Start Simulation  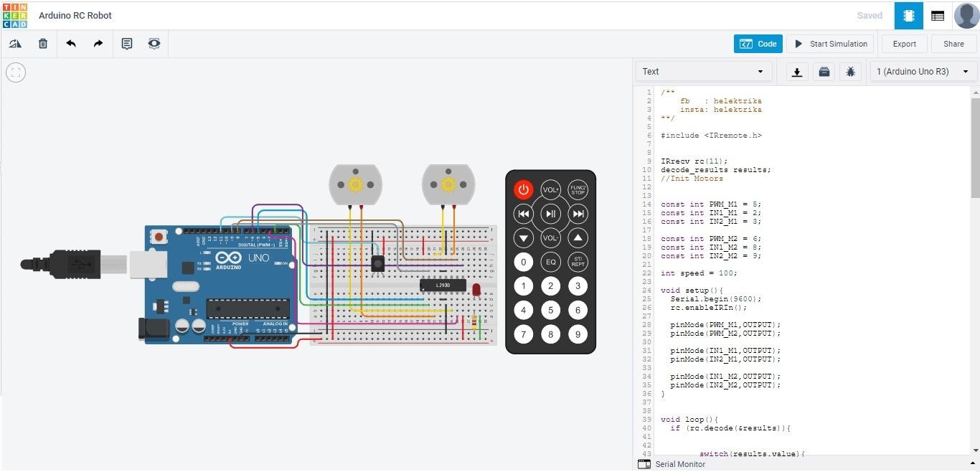coord(831,44)
